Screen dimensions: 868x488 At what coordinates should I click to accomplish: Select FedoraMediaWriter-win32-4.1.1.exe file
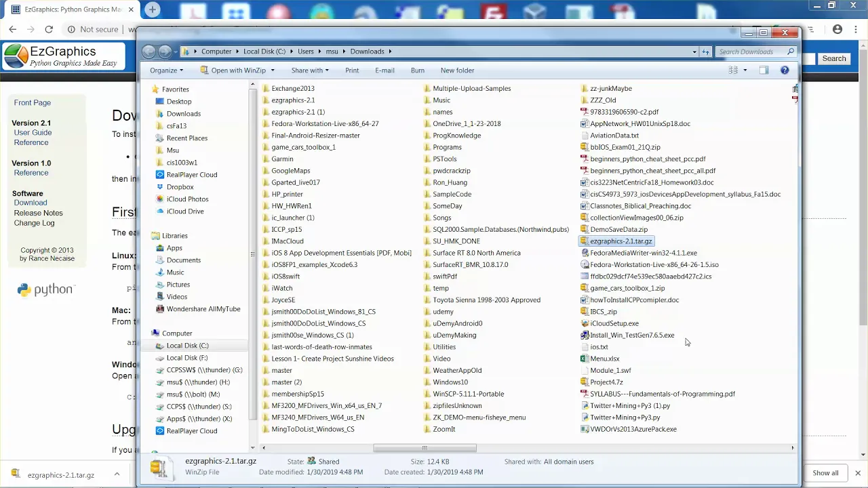pyautogui.click(x=643, y=253)
